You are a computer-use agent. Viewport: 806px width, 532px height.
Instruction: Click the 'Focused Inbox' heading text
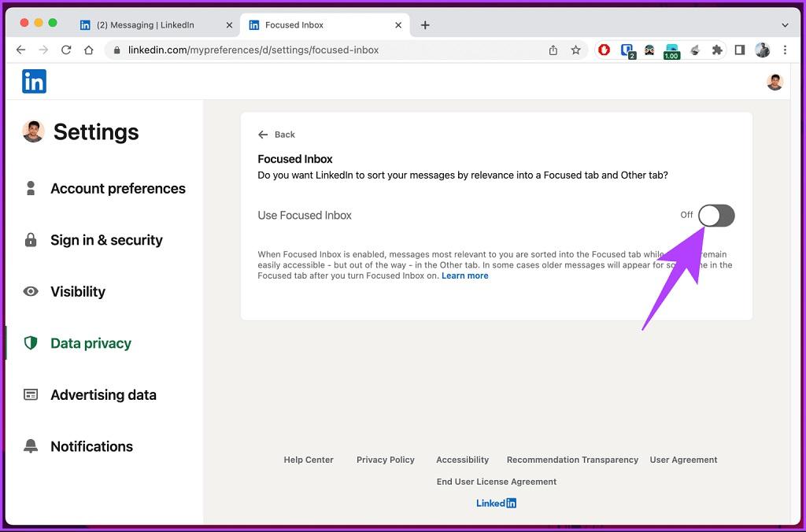pos(295,159)
